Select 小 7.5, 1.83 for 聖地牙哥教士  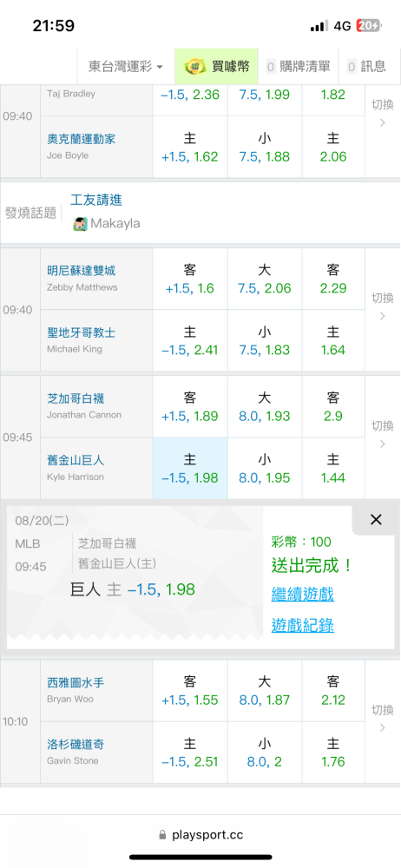click(x=265, y=340)
